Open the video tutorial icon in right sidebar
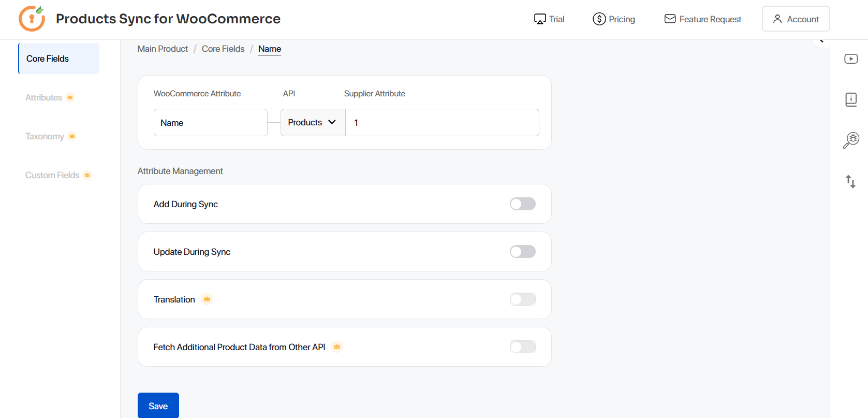The height and width of the screenshot is (418, 868). coord(851,59)
